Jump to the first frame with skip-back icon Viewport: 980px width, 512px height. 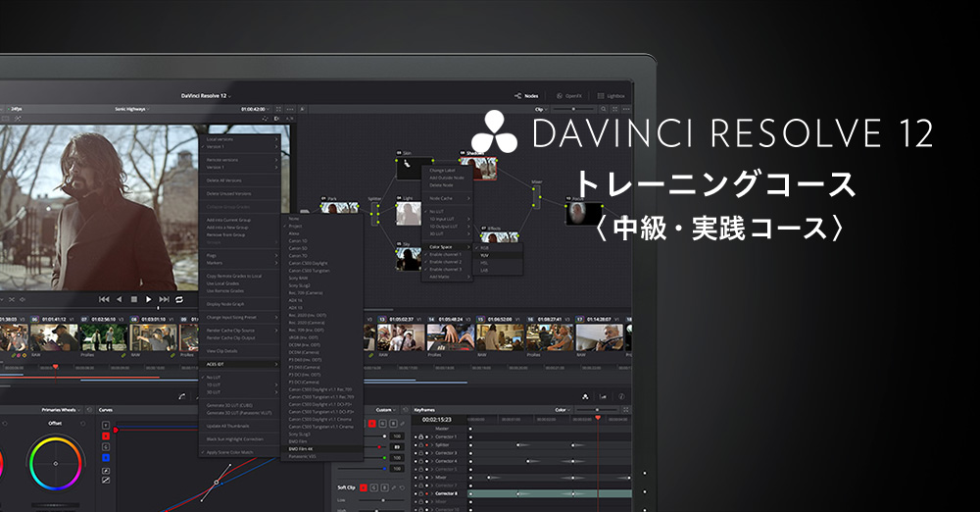(104, 299)
